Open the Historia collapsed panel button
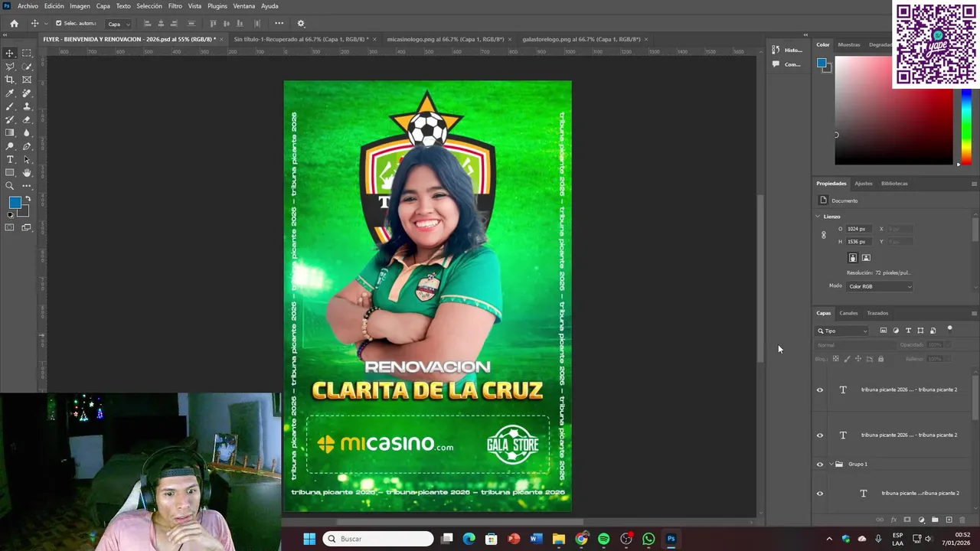This screenshot has width=980, height=551. click(x=787, y=50)
